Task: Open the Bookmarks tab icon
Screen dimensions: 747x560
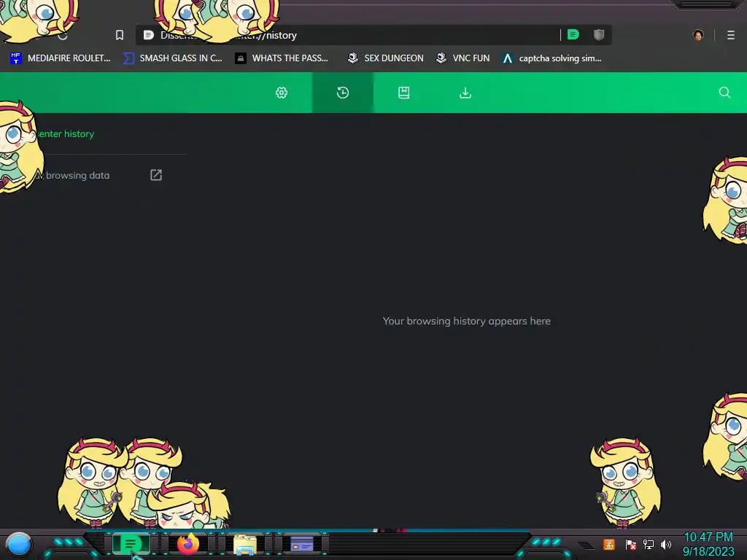Action: (404, 93)
